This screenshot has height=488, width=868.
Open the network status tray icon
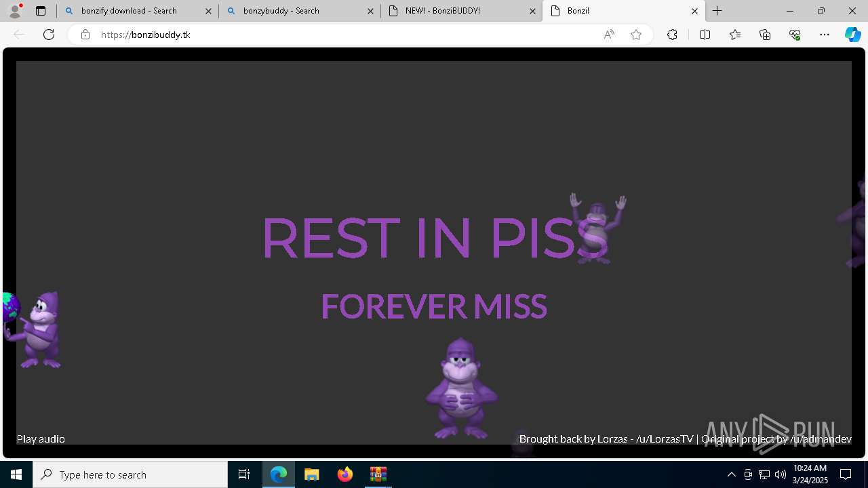[x=764, y=474]
